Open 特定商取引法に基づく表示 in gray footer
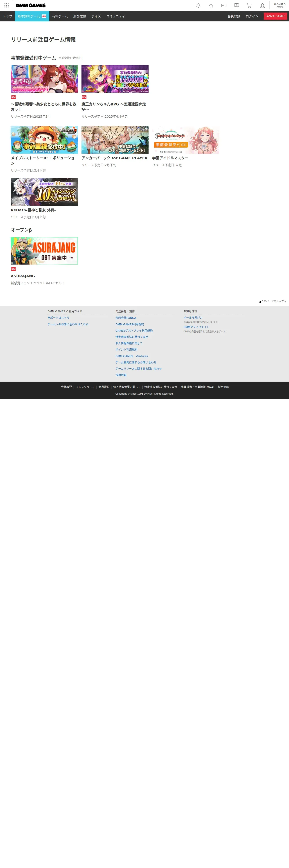Image resolution: width=289 pixels, height=868 pixels. click(x=132, y=337)
